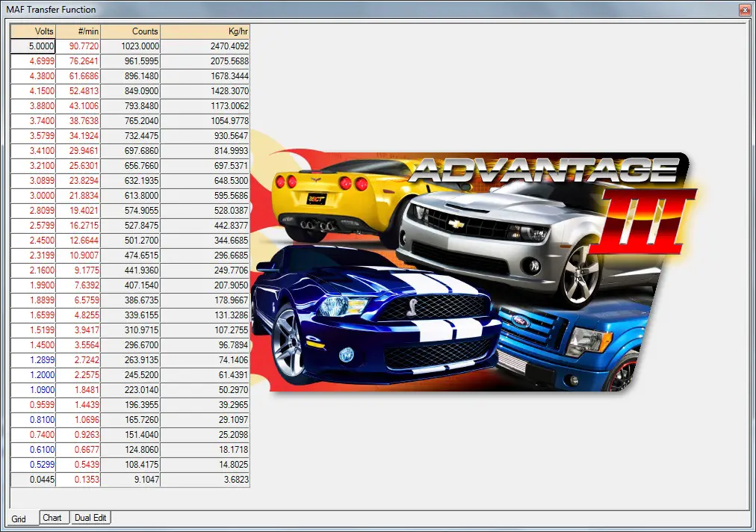Click the Kg/hr column header
The image size is (756, 532).
205,31
